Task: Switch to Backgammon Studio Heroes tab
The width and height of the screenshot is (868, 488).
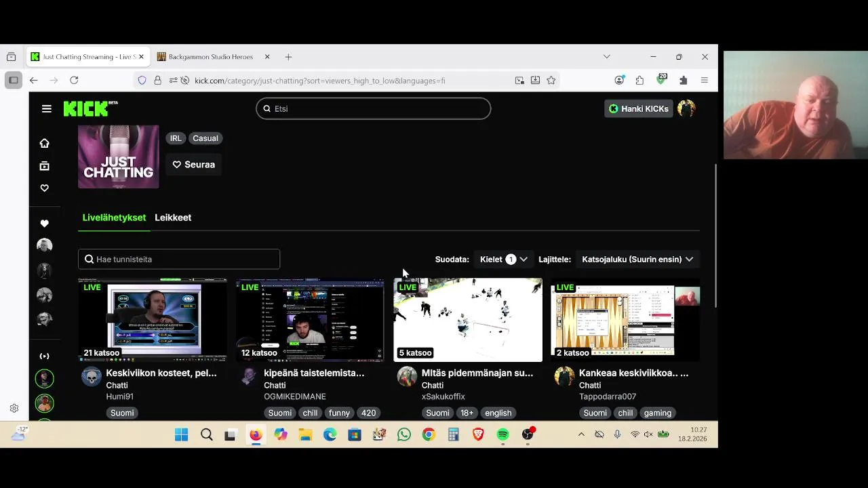Action: pyautogui.click(x=210, y=57)
